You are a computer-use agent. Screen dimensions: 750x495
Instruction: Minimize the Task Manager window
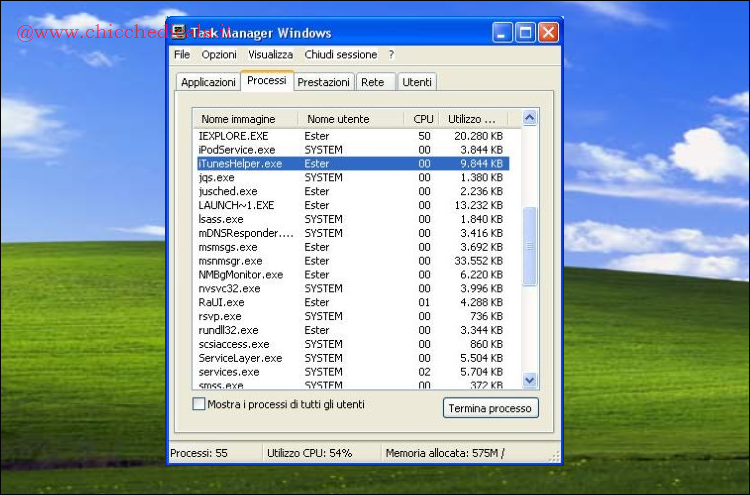(503, 32)
